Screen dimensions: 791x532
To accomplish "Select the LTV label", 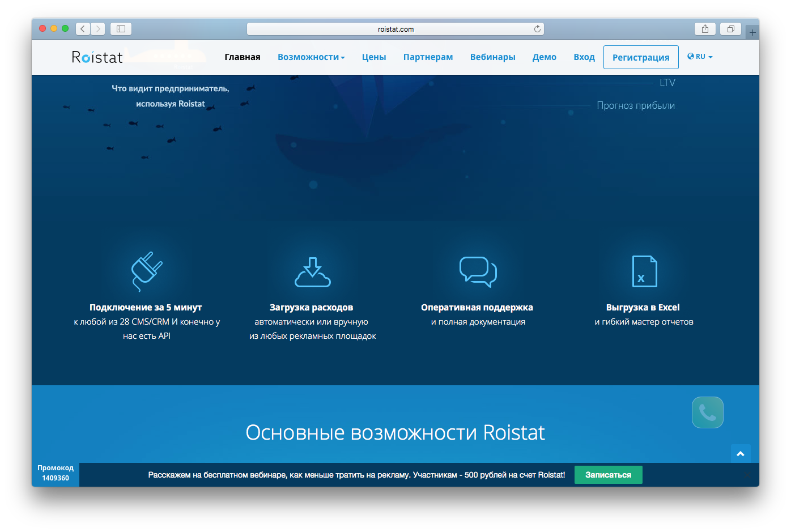I will [667, 83].
